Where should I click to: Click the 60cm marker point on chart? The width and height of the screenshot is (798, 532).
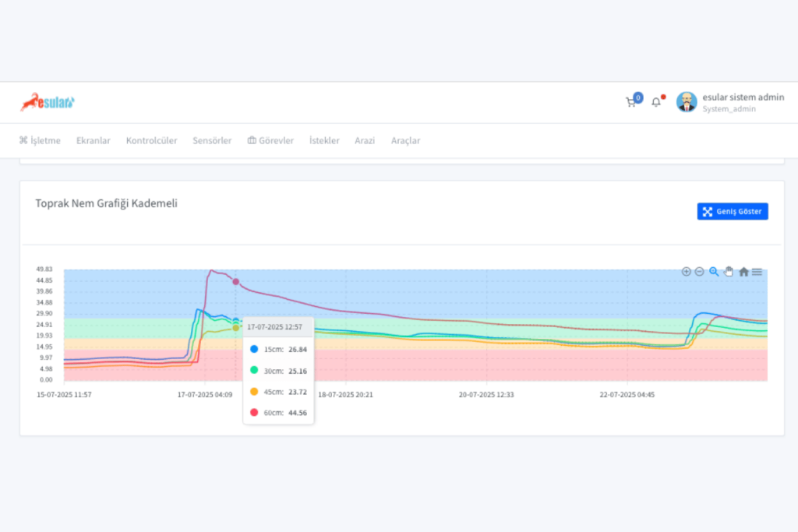235,282
